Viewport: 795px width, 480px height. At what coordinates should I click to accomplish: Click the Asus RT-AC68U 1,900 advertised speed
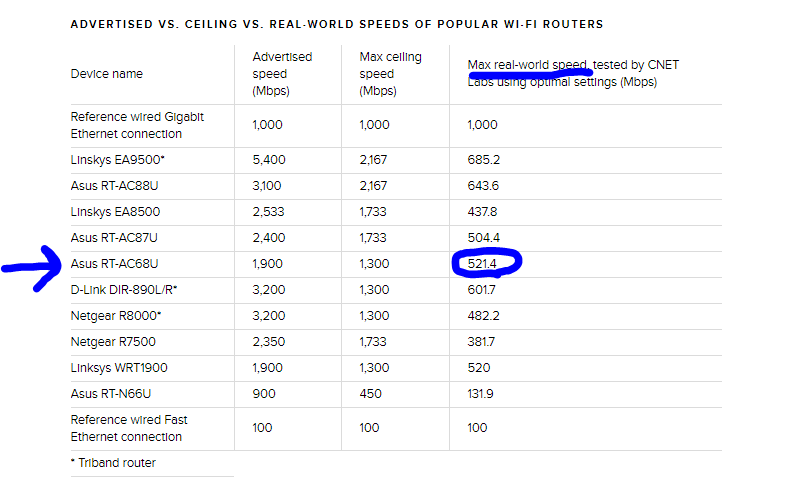tap(268, 264)
